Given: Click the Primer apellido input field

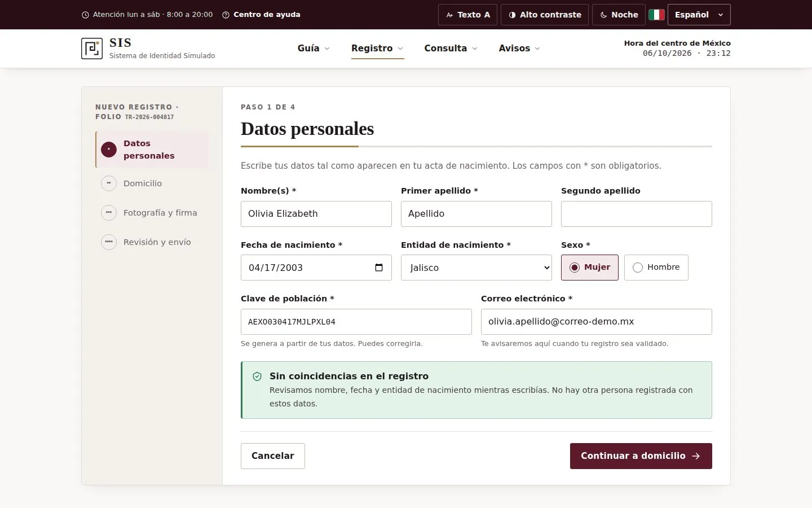Looking at the screenshot, I should click(x=476, y=214).
